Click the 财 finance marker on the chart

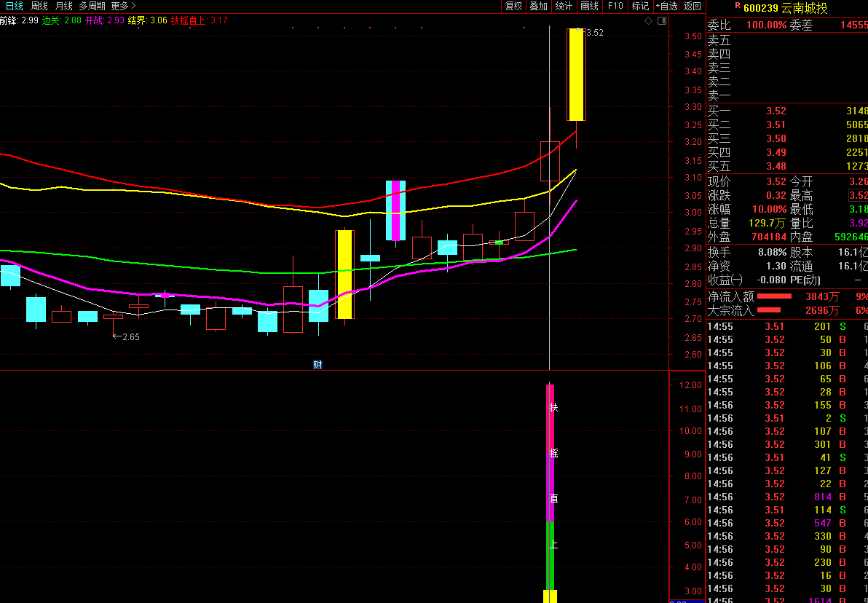(x=317, y=365)
